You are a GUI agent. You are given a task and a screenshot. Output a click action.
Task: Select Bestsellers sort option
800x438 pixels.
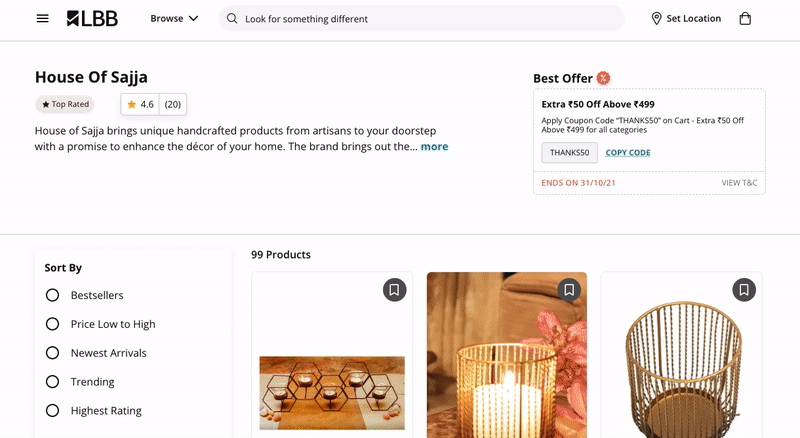tap(53, 295)
